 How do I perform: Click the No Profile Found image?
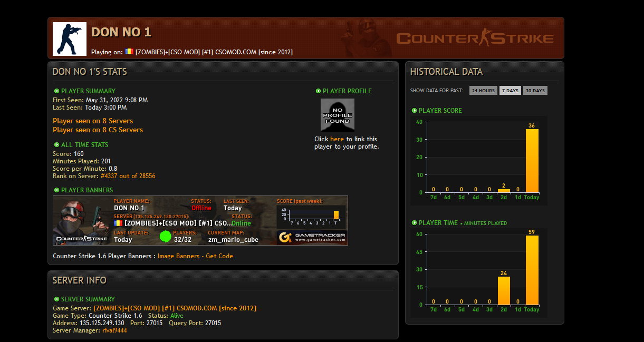(337, 115)
